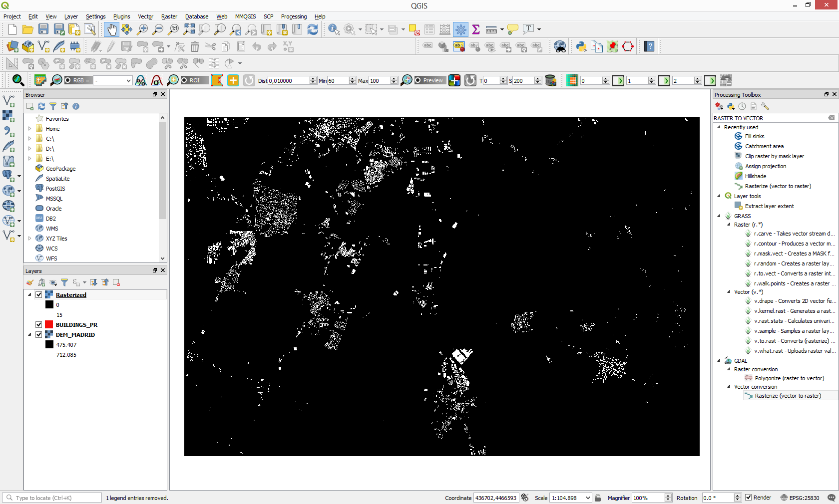
Task: Uncheck the BUILDINGS_PR layer visibility
Action: 39,325
